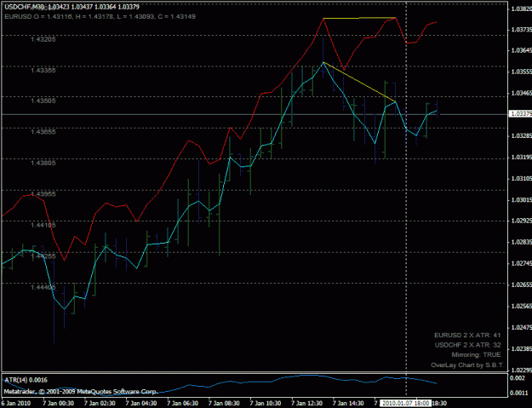Viewport: 532px width, 408px height.
Task: Click the Mirroring: TRUE label
Action: (476, 354)
